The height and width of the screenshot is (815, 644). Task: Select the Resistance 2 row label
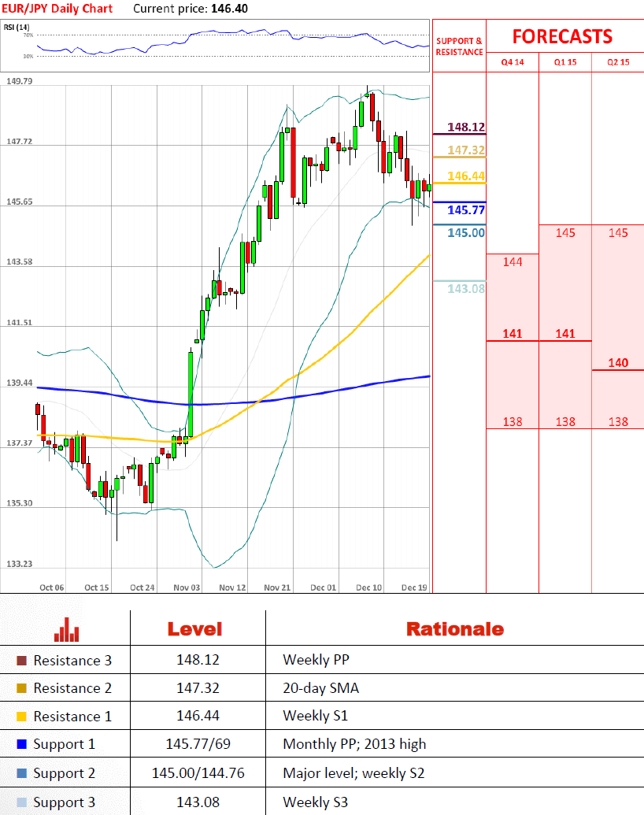click(x=72, y=688)
